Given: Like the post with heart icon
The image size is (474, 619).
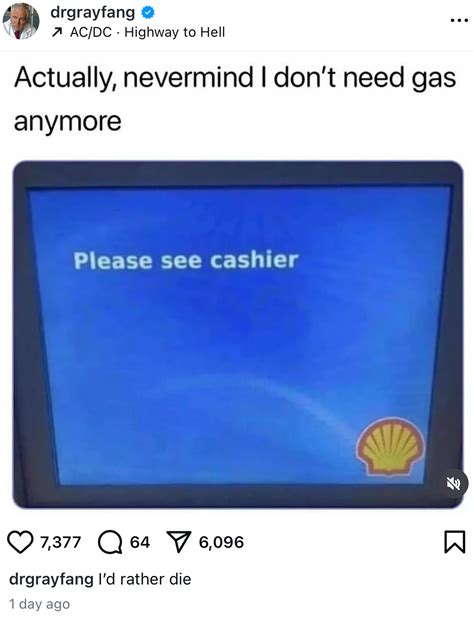Looking at the screenshot, I should click(21, 542).
